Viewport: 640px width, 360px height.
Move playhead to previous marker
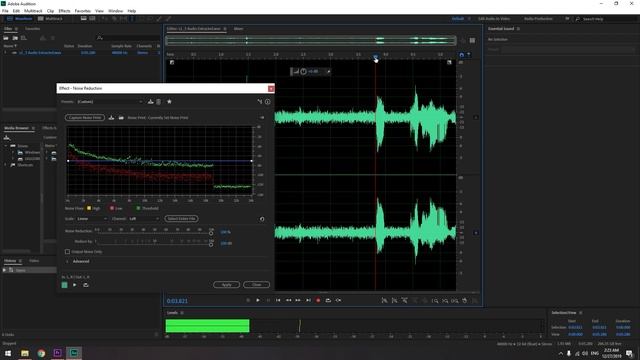278,300
